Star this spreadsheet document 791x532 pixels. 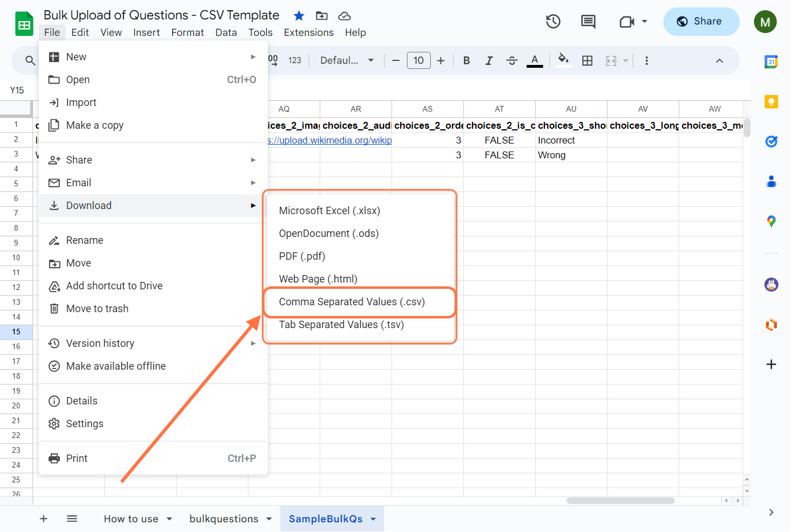click(x=299, y=16)
